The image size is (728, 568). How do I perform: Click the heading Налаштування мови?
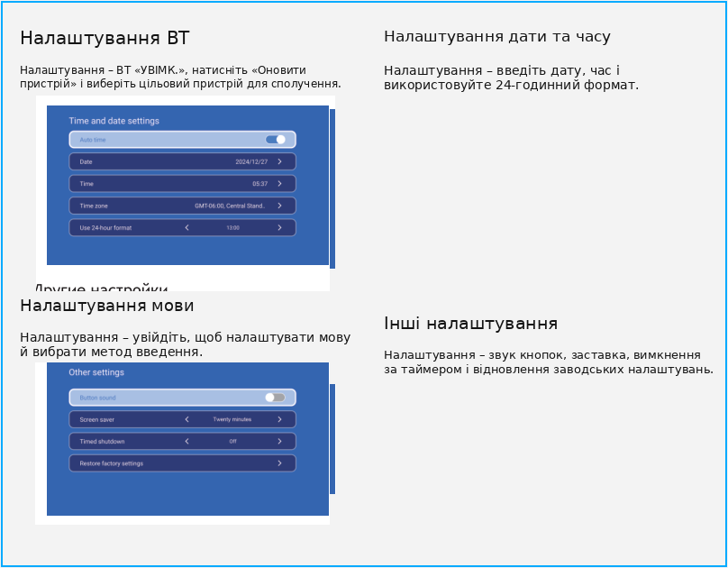(x=107, y=306)
